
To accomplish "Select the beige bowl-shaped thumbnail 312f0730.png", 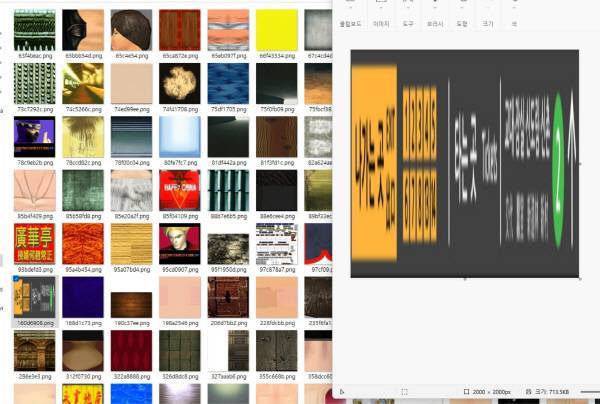I will tap(83, 351).
